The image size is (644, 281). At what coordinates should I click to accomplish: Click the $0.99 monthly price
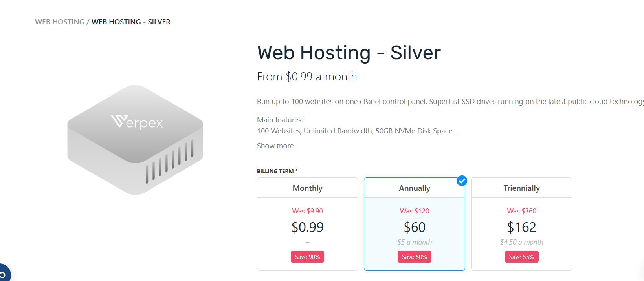(x=307, y=227)
